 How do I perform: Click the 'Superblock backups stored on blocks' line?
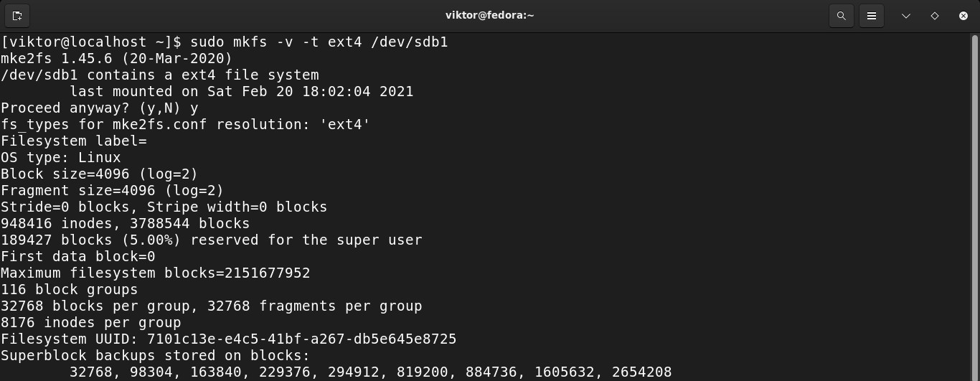(155, 355)
